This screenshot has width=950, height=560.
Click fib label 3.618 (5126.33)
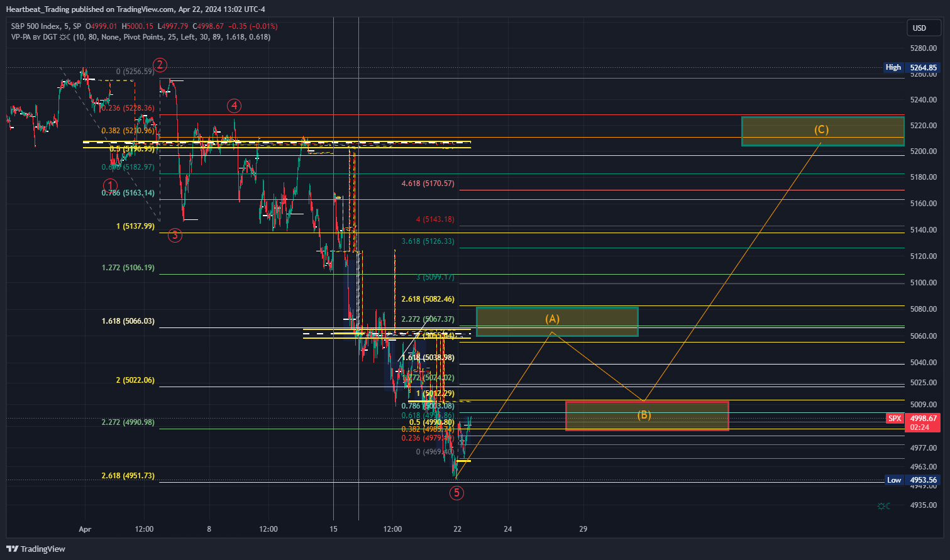(x=428, y=241)
